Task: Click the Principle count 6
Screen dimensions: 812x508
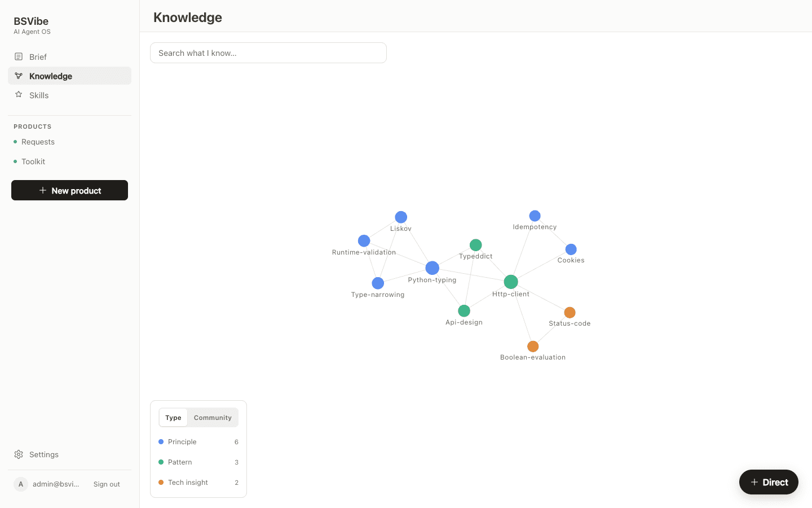Action: tap(236, 442)
